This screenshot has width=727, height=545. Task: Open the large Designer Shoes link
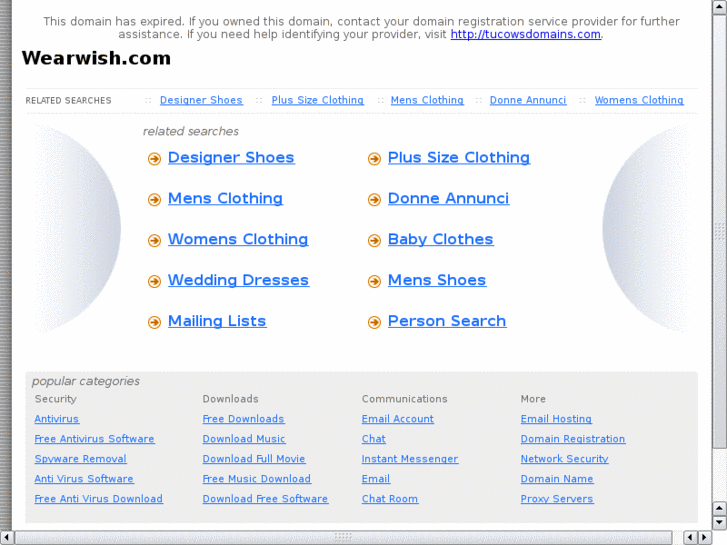click(231, 158)
